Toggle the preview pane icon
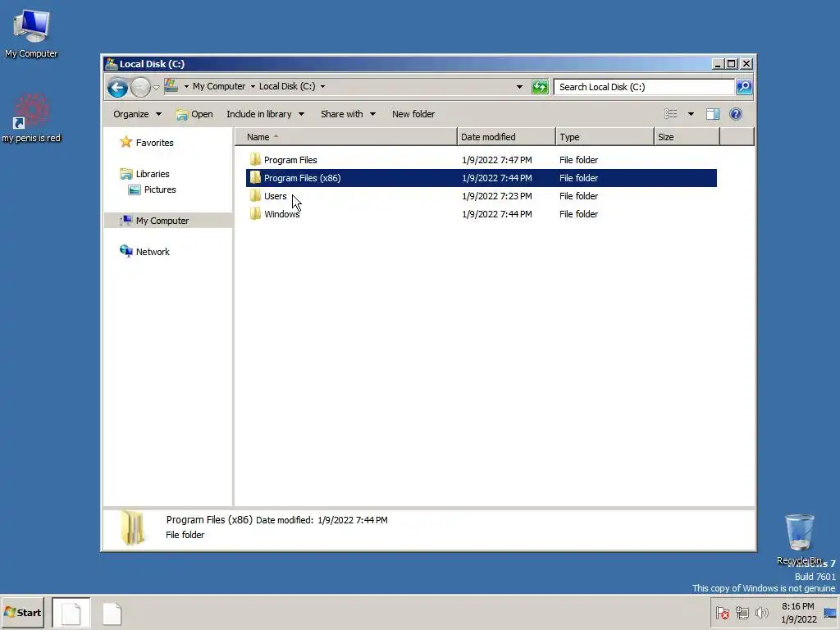 [713, 114]
